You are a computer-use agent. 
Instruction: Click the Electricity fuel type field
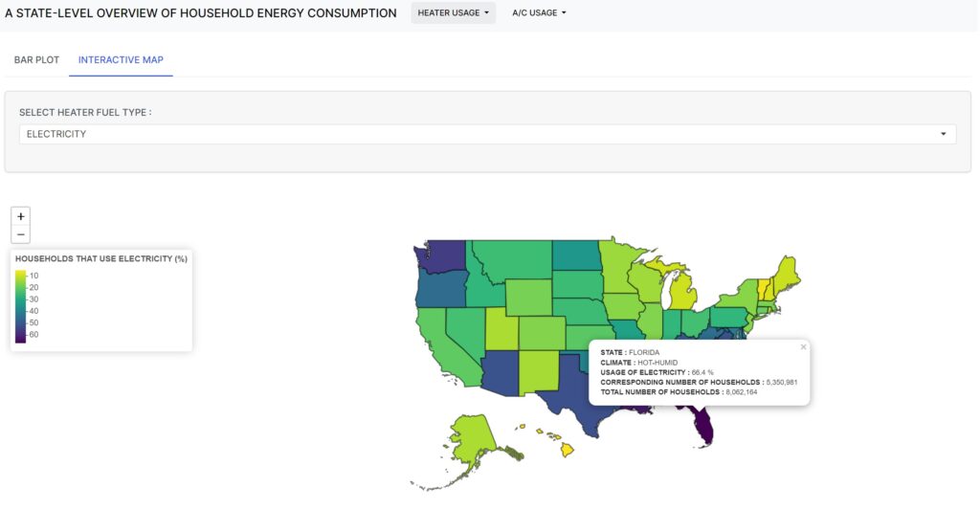point(487,134)
